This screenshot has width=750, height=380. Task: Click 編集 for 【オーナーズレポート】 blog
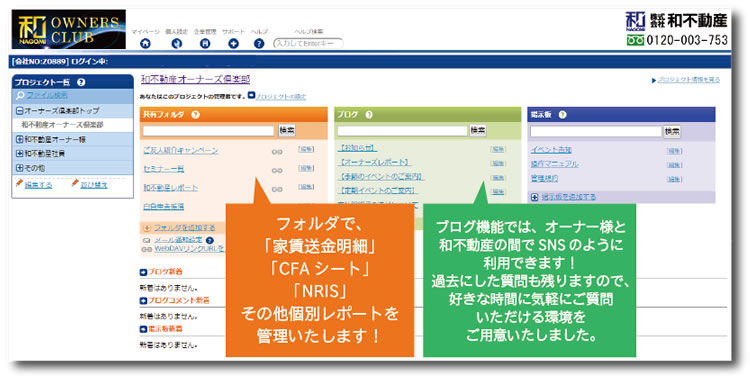click(498, 164)
